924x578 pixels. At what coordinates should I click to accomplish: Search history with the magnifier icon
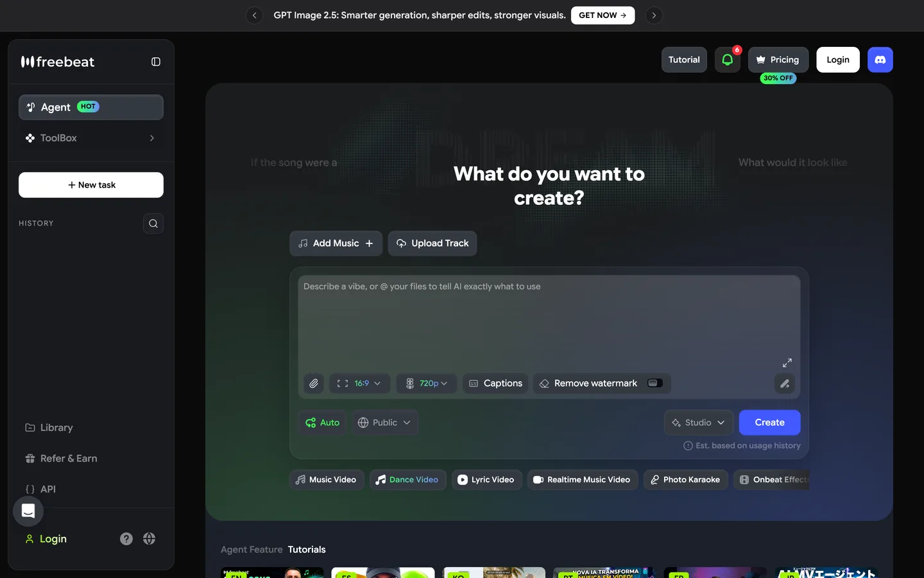coord(153,223)
